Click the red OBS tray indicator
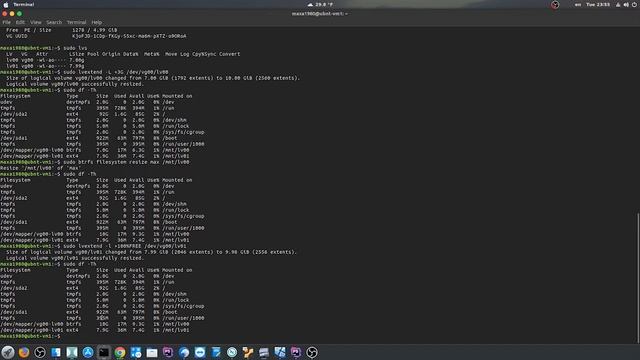This screenshot has height=360, width=640. (x=555, y=5)
